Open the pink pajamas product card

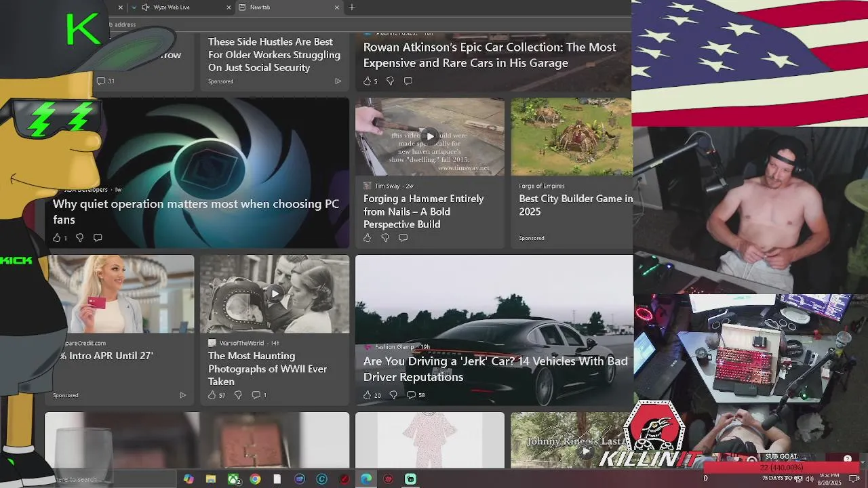(x=430, y=440)
